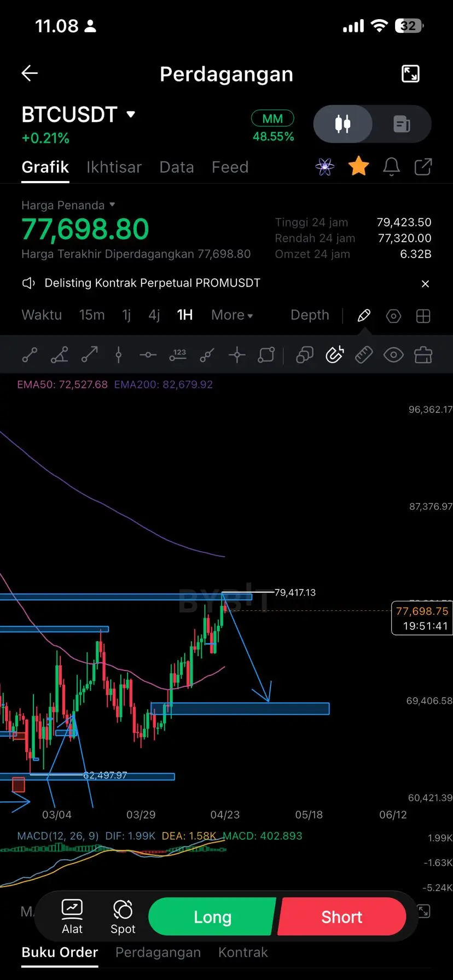Tap the current price tag 77,698.75
453x980 pixels.
[x=422, y=618]
